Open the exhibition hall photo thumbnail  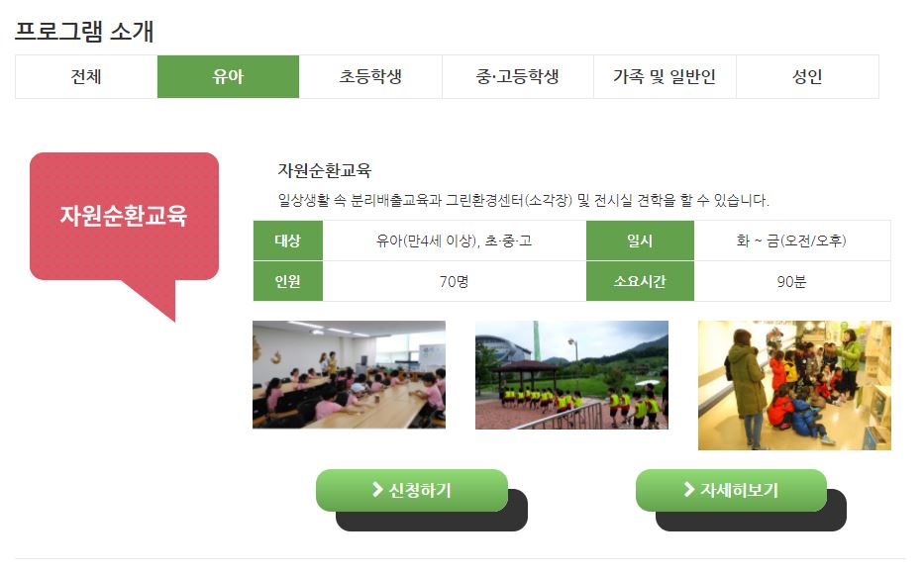794,385
